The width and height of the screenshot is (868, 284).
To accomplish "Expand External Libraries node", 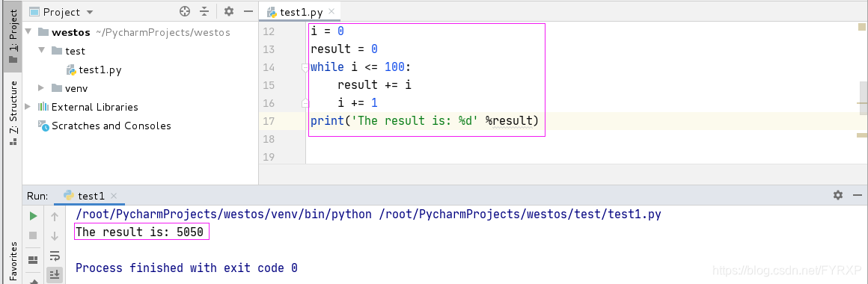I will coord(28,107).
